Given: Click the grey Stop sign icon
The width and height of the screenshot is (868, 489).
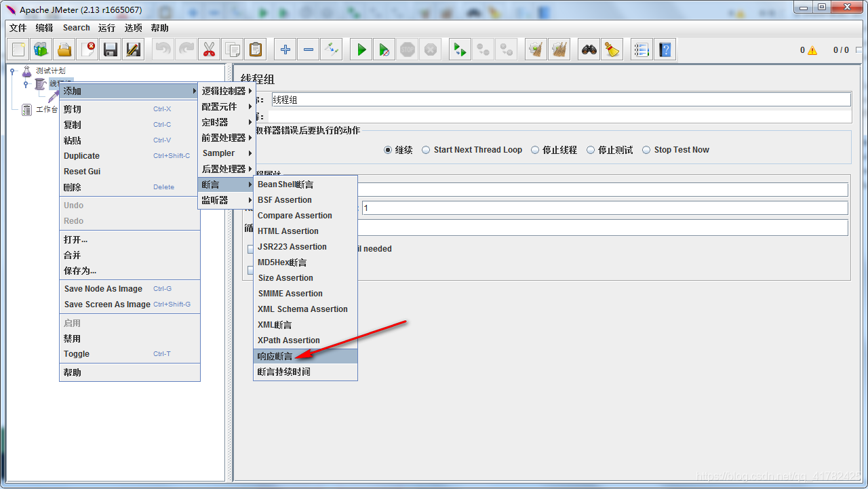Looking at the screenshot, I should 408,50.
